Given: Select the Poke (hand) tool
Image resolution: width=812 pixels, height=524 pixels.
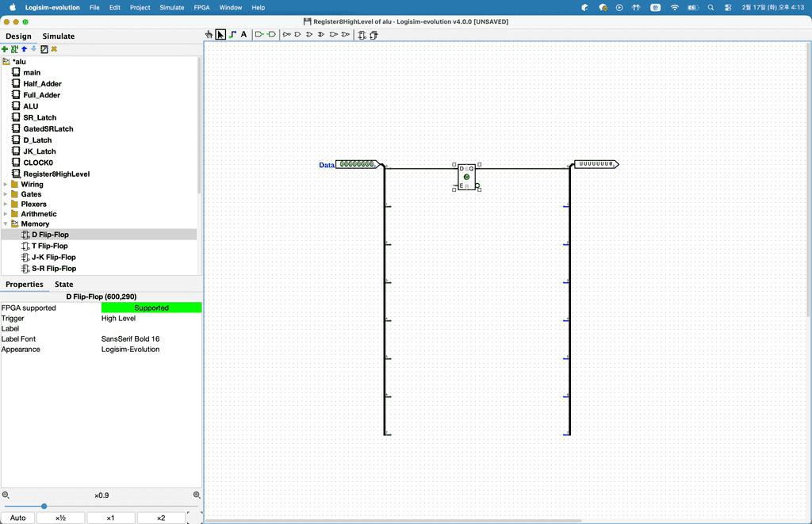Looking at the screenshot, I should (x=209, y=35).
